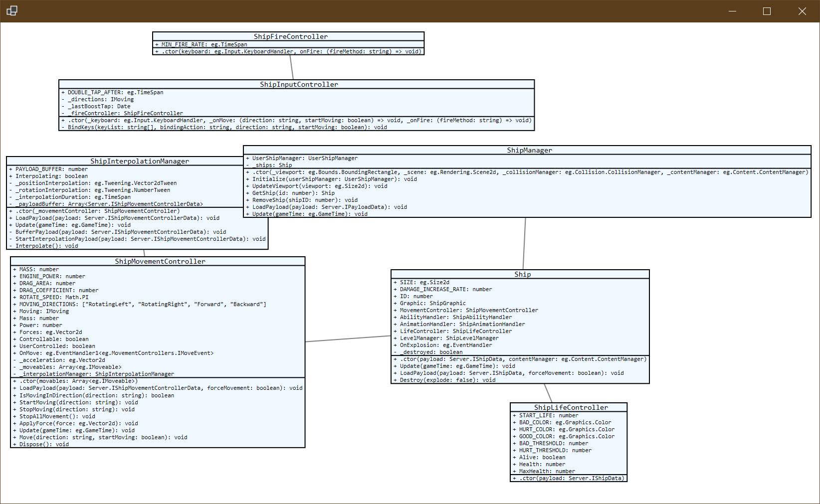Click BufferPayload method row

[x=117, y=232]
